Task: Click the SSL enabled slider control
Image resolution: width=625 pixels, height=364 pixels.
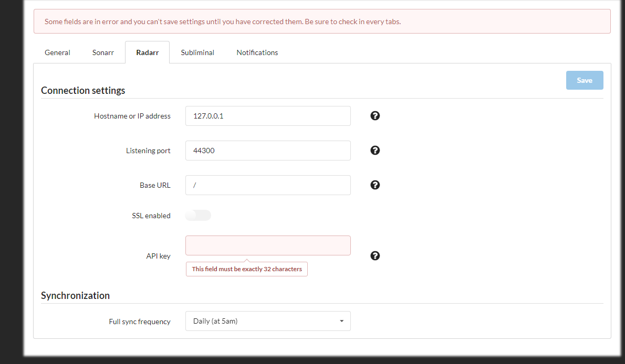Action: point(198,215)
